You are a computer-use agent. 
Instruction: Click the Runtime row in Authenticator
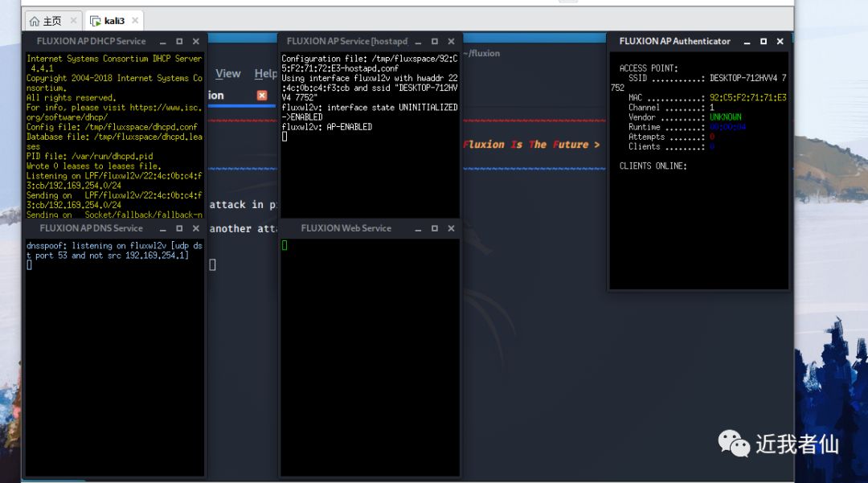(687, 127)
